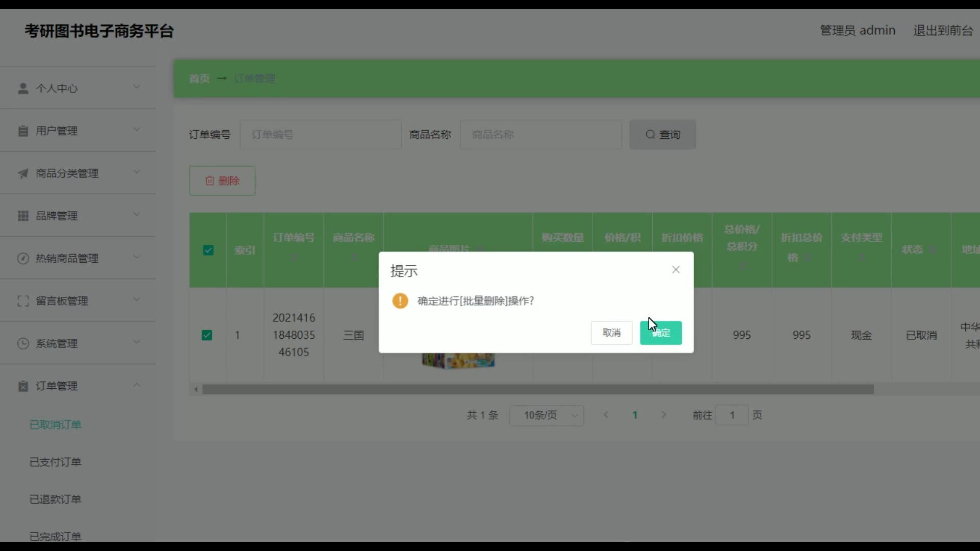Screen dimensions: 980x551
Task: Click the 订单管理 clipboard icon
Action: [23, 386]
